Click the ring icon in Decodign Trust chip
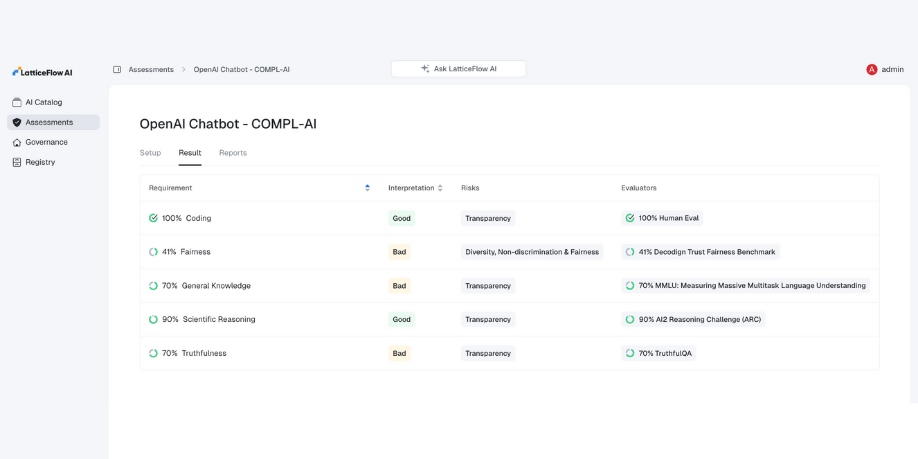The image size is (918, 459). (x=630, y=252)
